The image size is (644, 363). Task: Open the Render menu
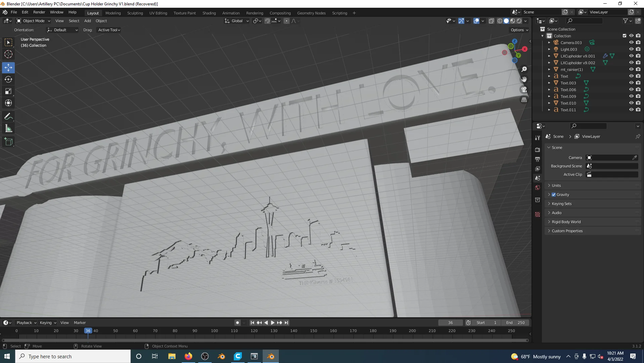point(39,12)
